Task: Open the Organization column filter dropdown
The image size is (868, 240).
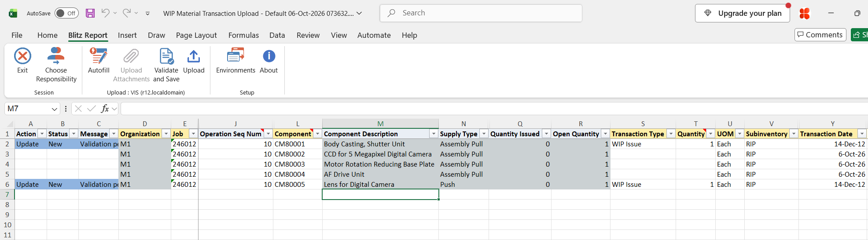Action: (166, 134)
